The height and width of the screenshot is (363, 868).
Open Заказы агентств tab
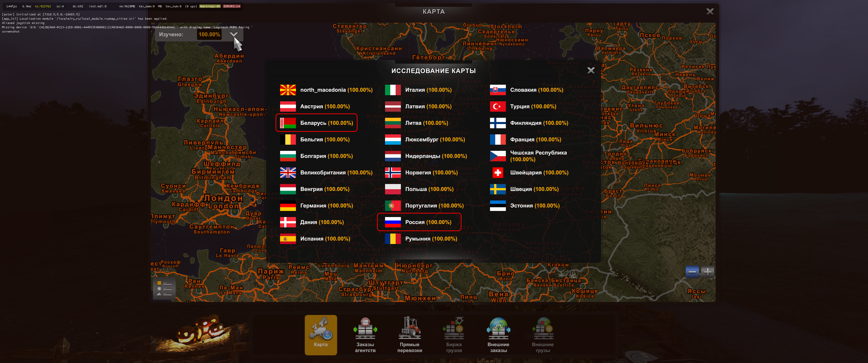coord(365,335)
